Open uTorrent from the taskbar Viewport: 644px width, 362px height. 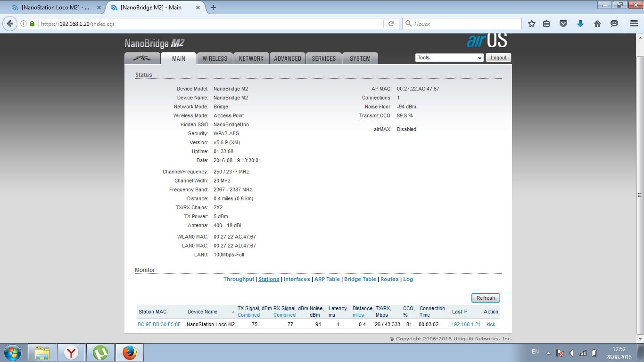pos(100,353)
